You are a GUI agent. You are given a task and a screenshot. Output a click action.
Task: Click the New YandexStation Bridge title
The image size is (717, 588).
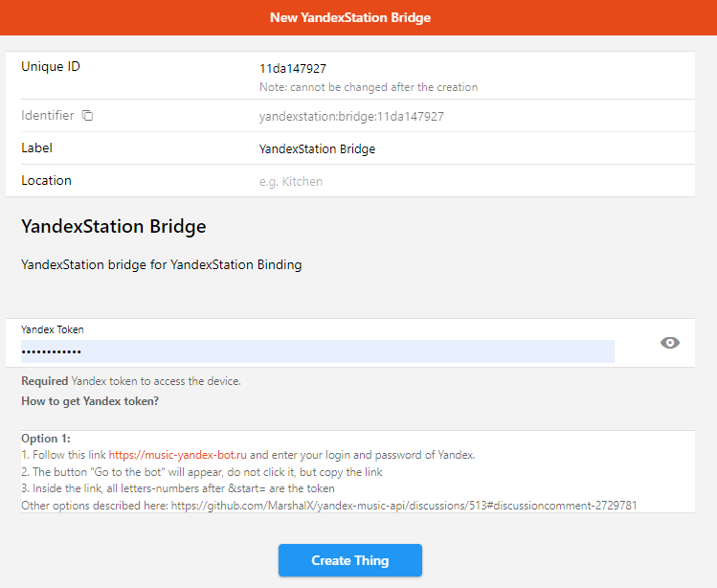tap(350, 17)
